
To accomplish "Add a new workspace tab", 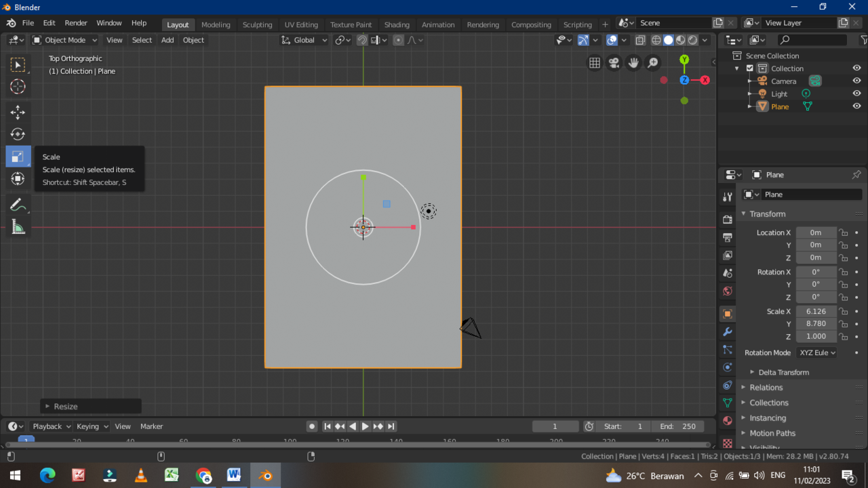I will pyautogui.click(x=605, y=24).
